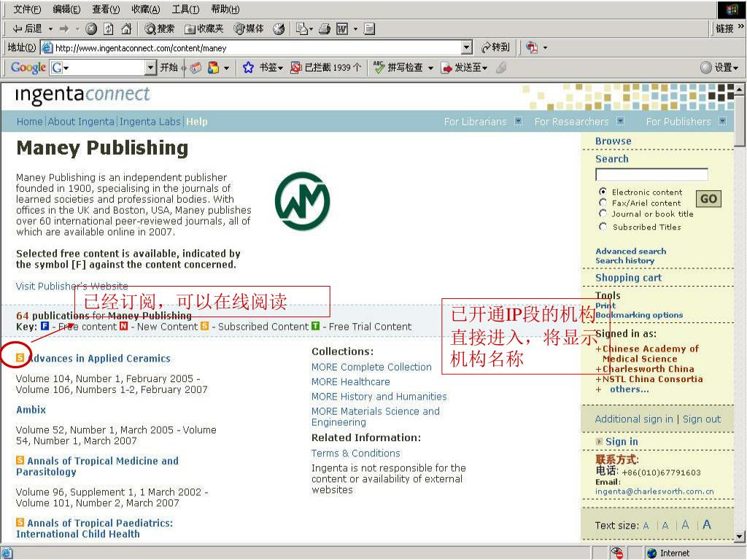
Task: Select the Electronic content radio button
Action: click(603, 192)
